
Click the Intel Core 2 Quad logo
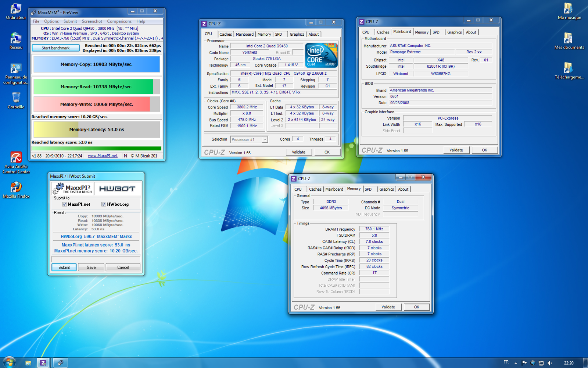[x=322, y=55]
